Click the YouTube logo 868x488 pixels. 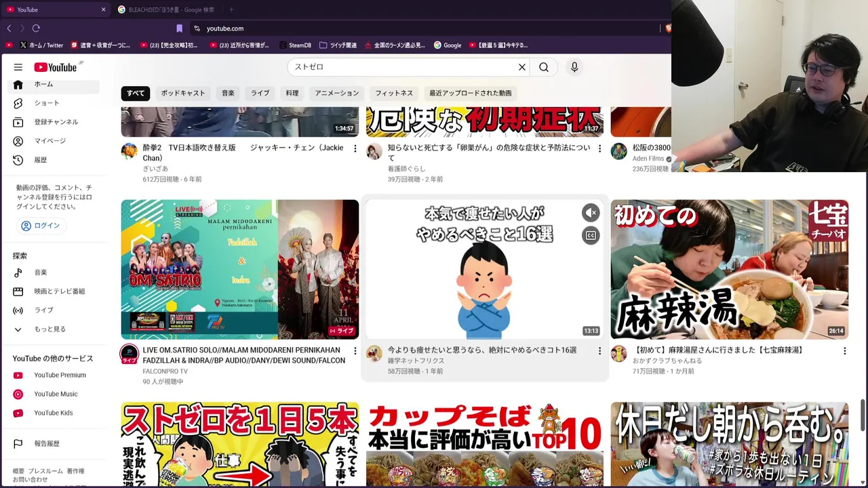57,67
